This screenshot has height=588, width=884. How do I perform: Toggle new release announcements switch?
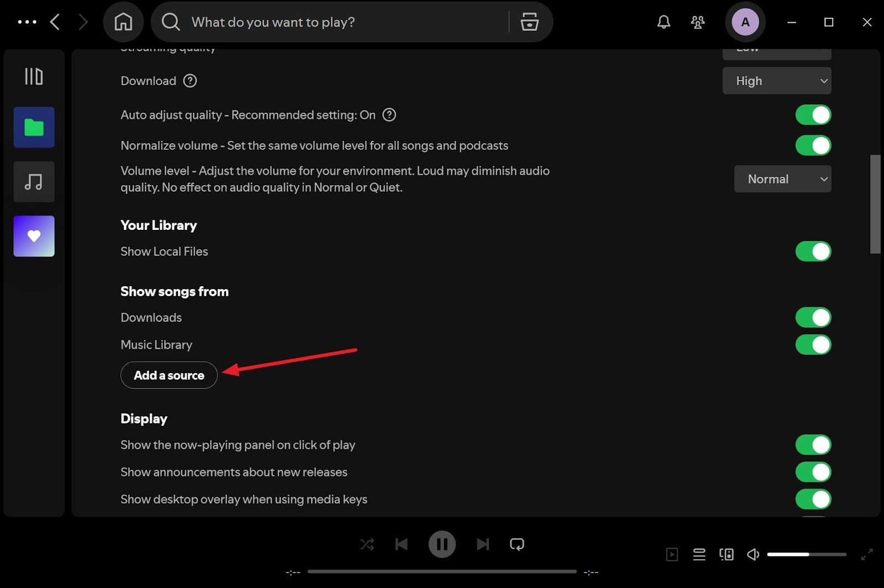coord(813,472)
